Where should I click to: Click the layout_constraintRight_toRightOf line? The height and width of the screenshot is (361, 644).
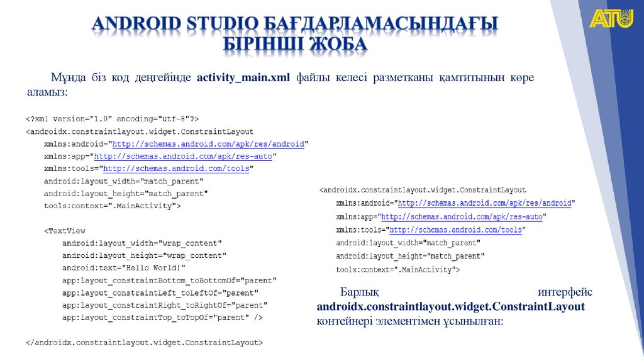click(x=165, y=305)
